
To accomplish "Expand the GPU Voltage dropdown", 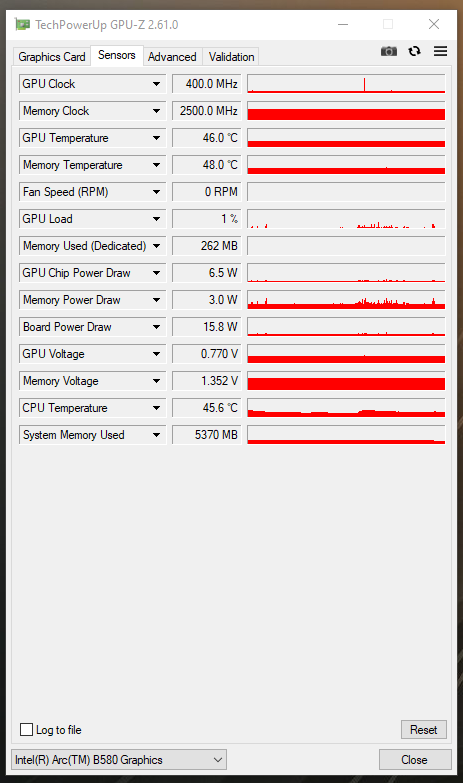I will coord(92,354).
